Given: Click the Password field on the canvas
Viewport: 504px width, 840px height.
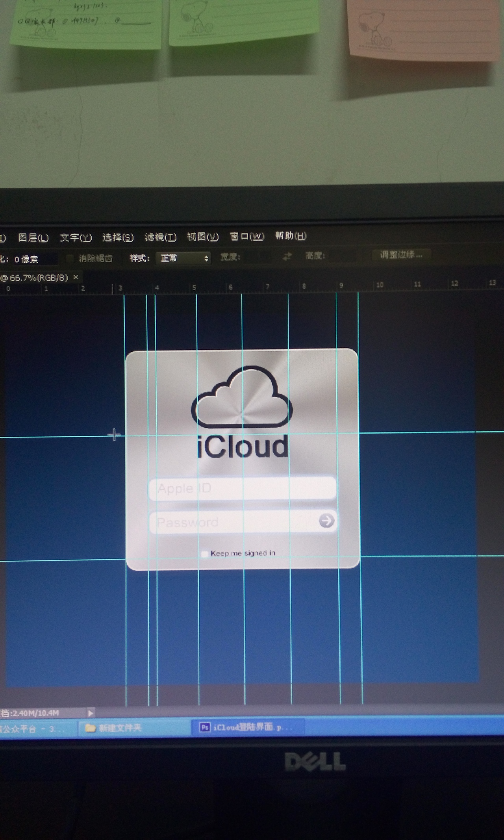Looking at the screenshot, I should coord(243,522).
